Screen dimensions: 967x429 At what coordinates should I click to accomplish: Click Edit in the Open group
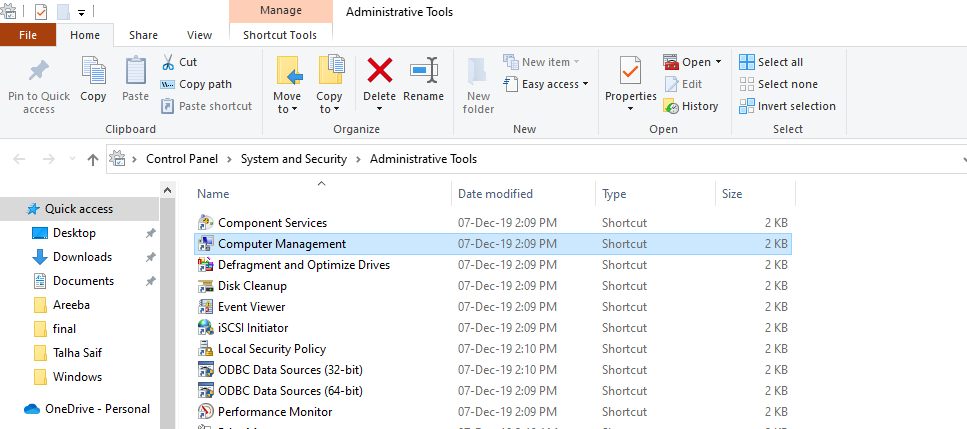click(683, 84)
